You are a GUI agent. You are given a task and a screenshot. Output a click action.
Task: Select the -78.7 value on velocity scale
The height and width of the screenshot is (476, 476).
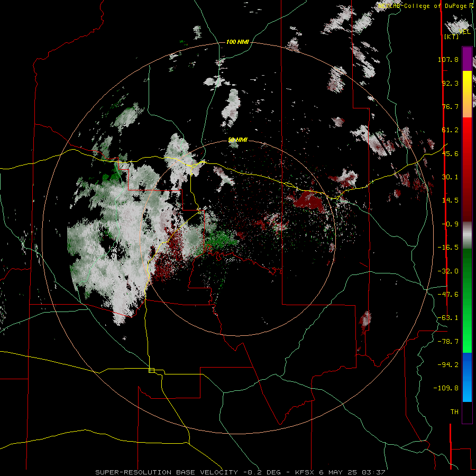448,342
